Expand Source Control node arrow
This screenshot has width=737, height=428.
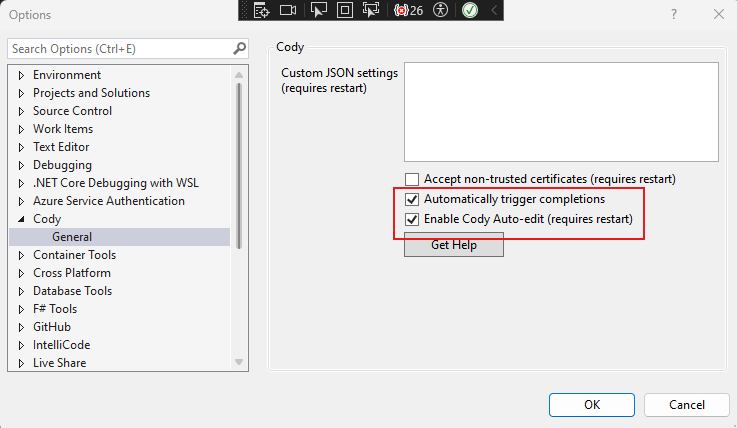(x=21, y=111)
